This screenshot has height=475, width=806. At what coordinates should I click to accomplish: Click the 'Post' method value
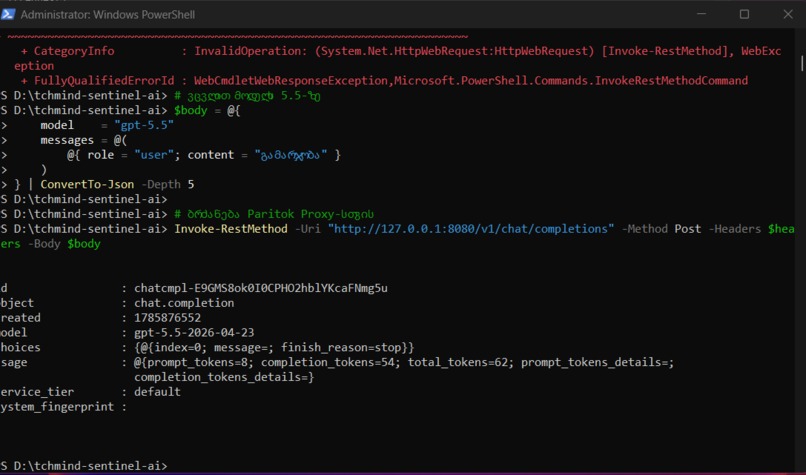pos(688,229)
